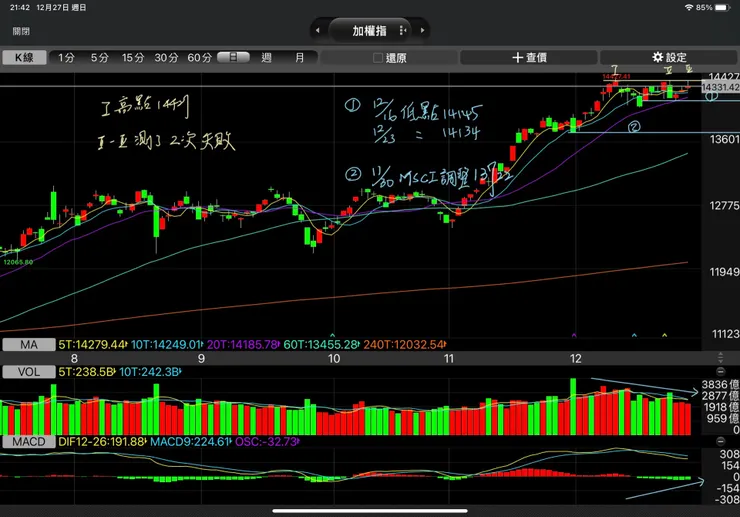The height and width of the screenshot is (517, 740).
Task: Tap the volume 10T:242.3B value
Action: coord(150,372)
